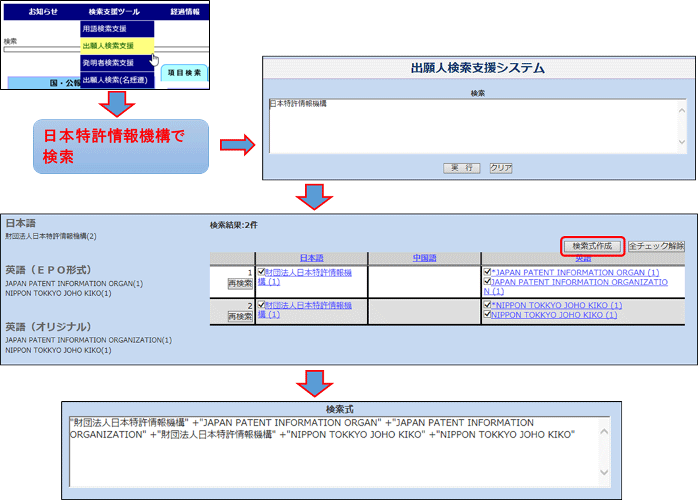
Task: Select JAPAN PATENT INFORMATION ORGANIZATION(1) under 英語（オリジナル）
Action: pyautogui.click(x=88, y=340)
